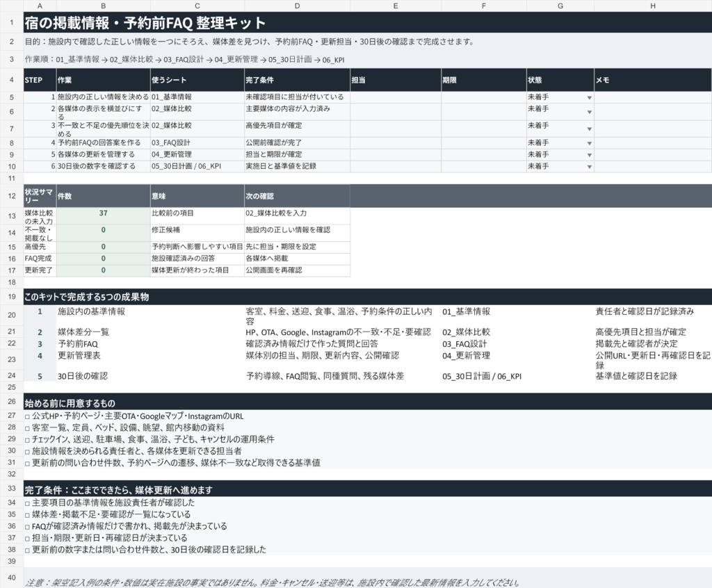Click section header このキットで完成する5つの成果物
712x588 pixels.
coord(368,297)
